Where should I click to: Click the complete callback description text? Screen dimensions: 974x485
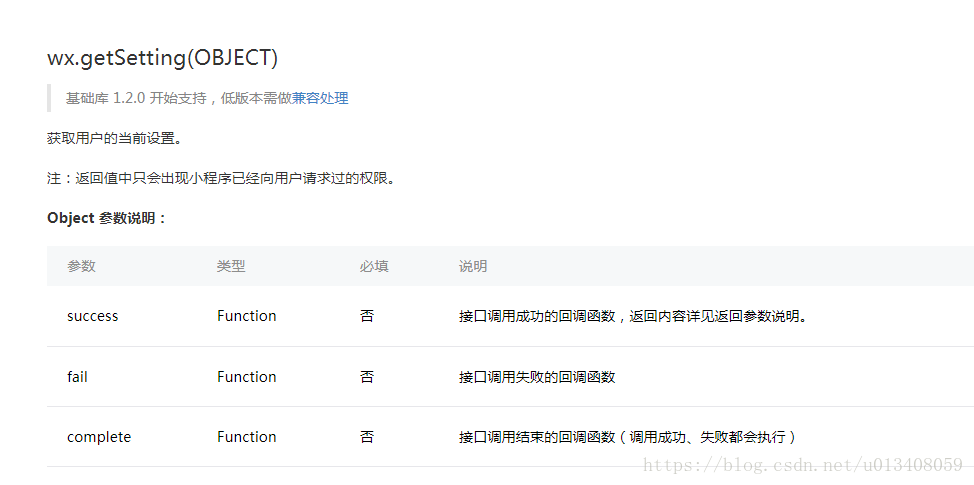628,437
